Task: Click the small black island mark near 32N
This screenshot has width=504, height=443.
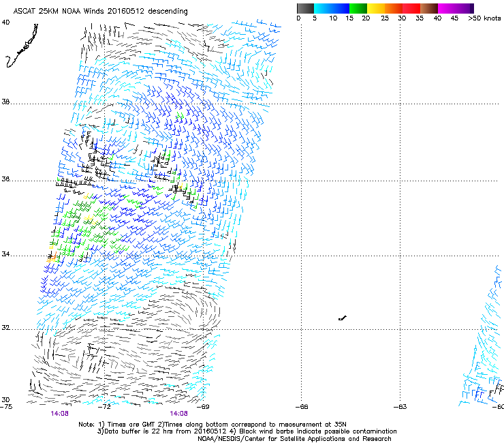Action: [x=343, y=318]
